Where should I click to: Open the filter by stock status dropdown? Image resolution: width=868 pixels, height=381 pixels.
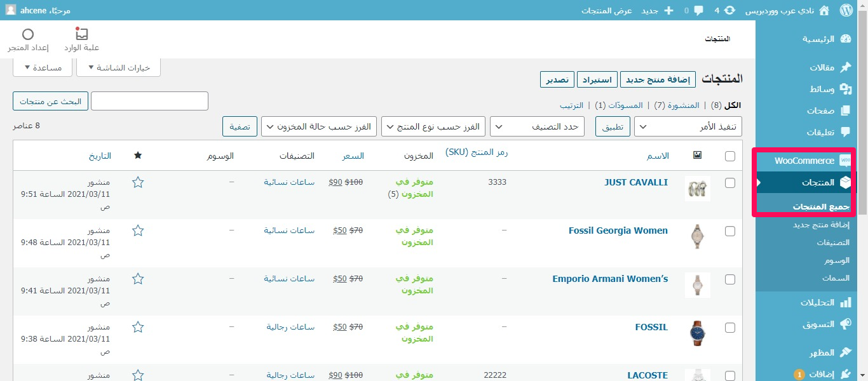319,126
